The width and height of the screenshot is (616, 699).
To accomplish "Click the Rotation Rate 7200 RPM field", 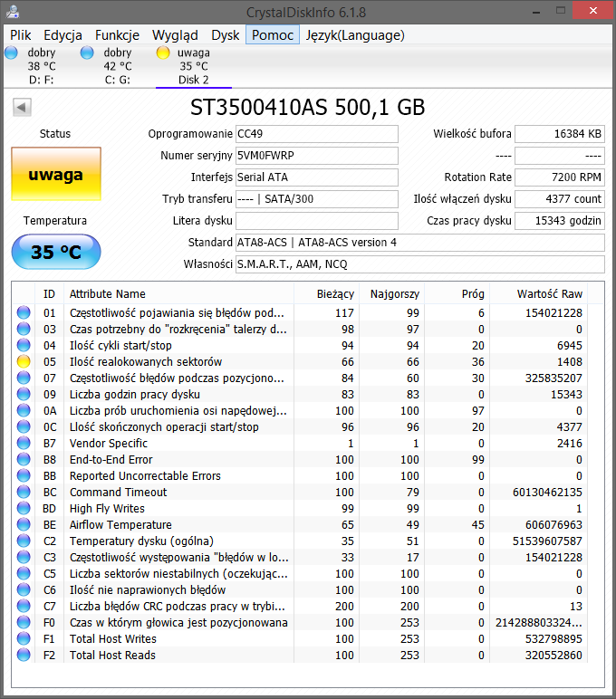I will point(560,177).
